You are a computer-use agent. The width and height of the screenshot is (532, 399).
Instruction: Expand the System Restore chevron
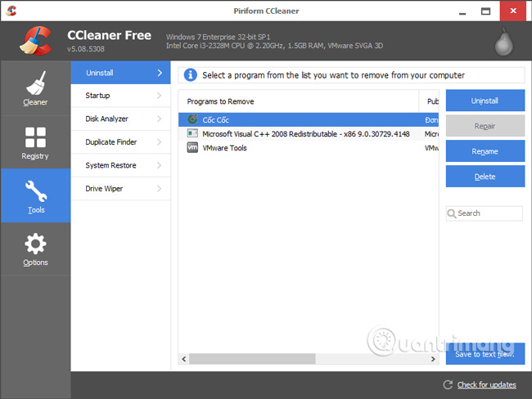click(159, 165)
